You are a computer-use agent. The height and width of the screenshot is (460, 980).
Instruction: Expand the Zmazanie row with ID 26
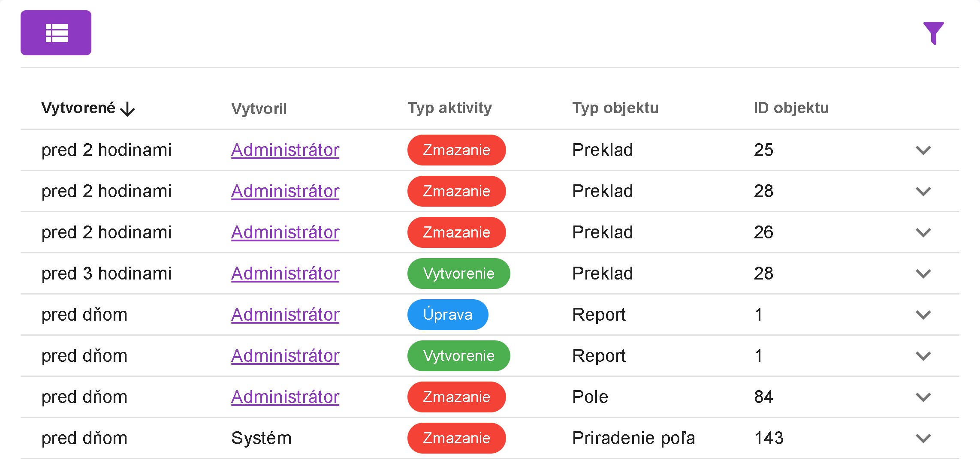(923, 232)
